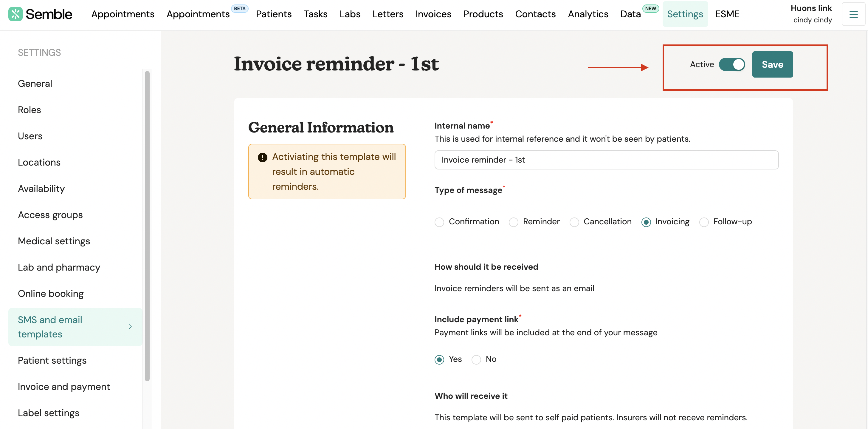868x429 pixels.
Task: Open the Appointments BETA menu
Action: 198,14
